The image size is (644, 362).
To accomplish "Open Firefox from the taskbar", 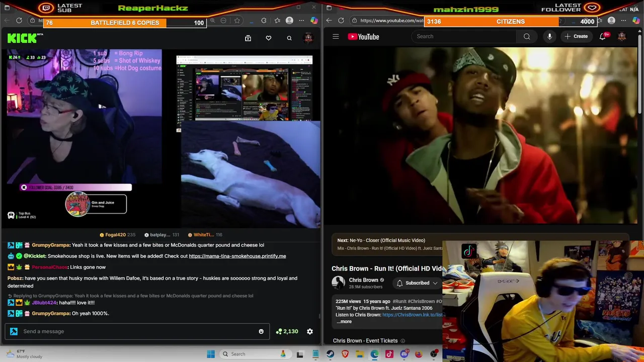I will 419,354.
